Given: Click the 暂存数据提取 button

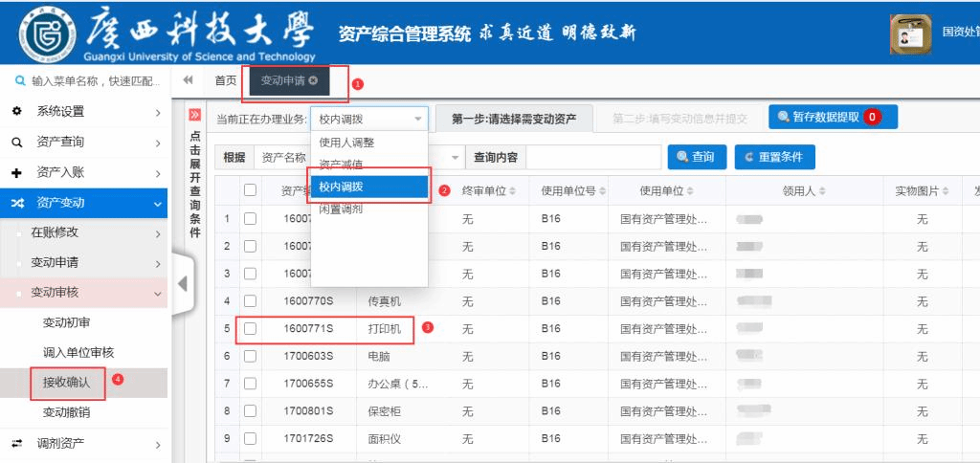Looking at the screenshot, I should [830, 117].
